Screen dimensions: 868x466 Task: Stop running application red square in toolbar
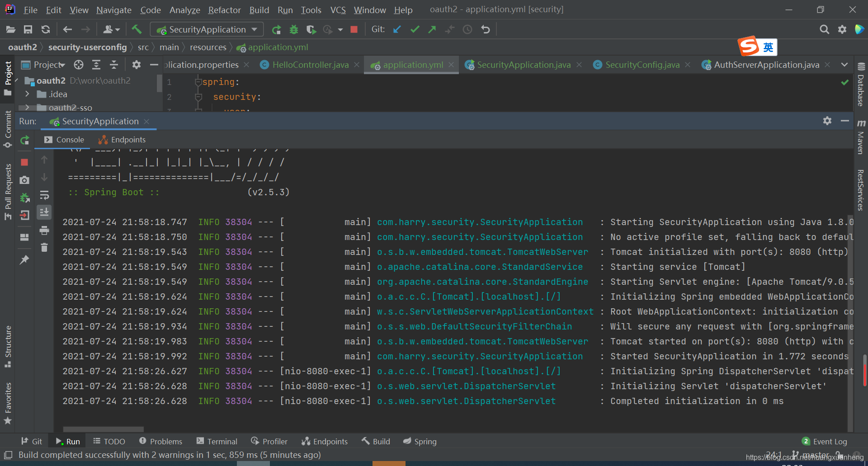point(354,30)
